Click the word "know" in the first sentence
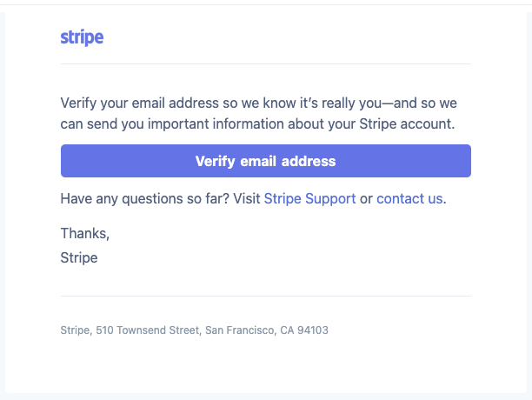This screenshot has height=400, width=532. pyautogui.click(x=279, y=103)
